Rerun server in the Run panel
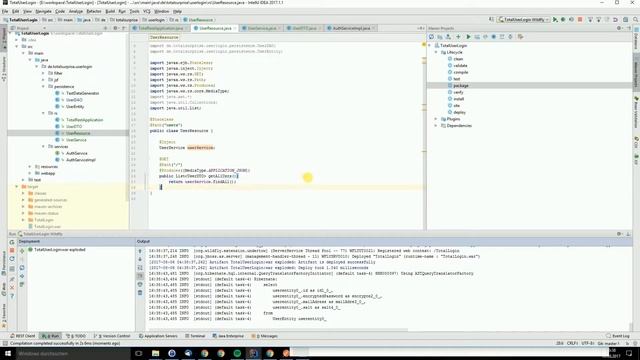 12,242
